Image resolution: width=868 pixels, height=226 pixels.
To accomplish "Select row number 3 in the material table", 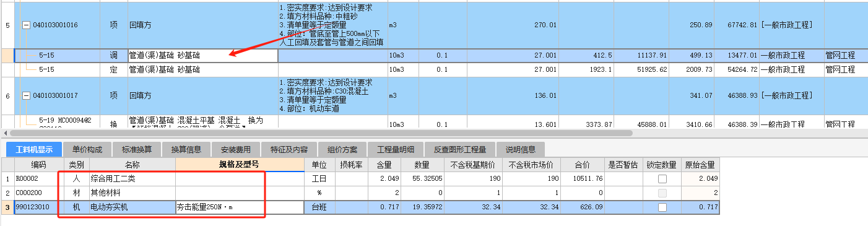I will point(7,207).
